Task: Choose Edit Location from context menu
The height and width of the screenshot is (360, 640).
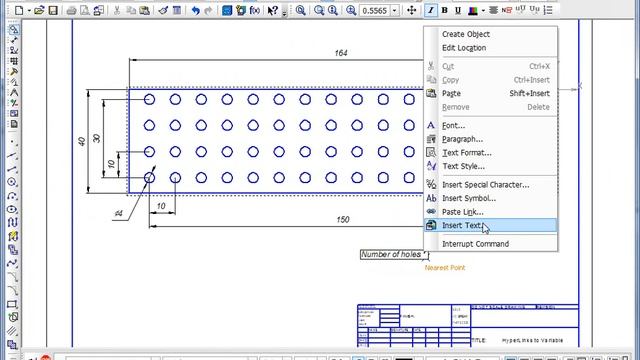Action: [x=464, y=48]
